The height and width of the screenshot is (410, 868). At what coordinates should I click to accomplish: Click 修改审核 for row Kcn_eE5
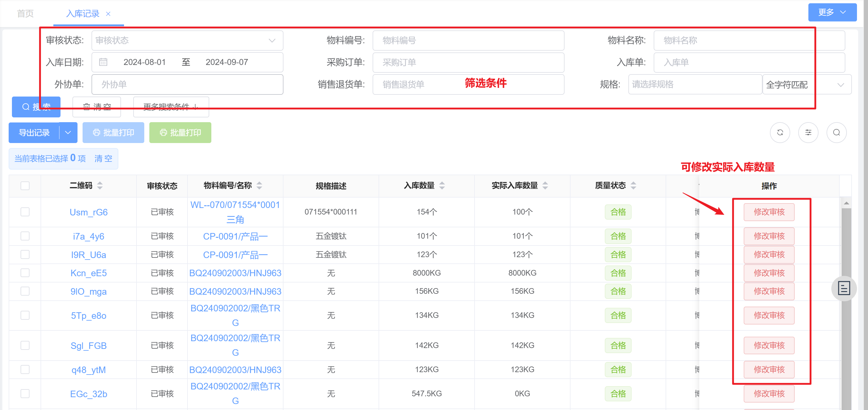pyautogui.click(x=769, y=273)
